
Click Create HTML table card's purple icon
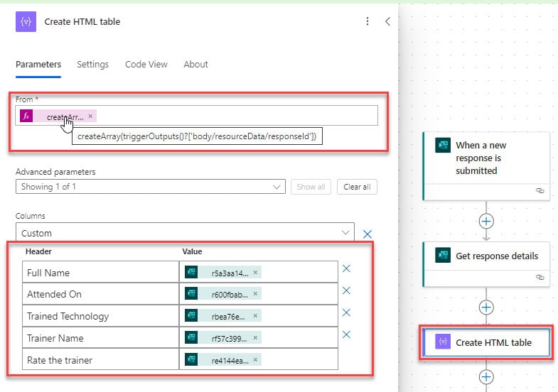click(x=443, y=342)
